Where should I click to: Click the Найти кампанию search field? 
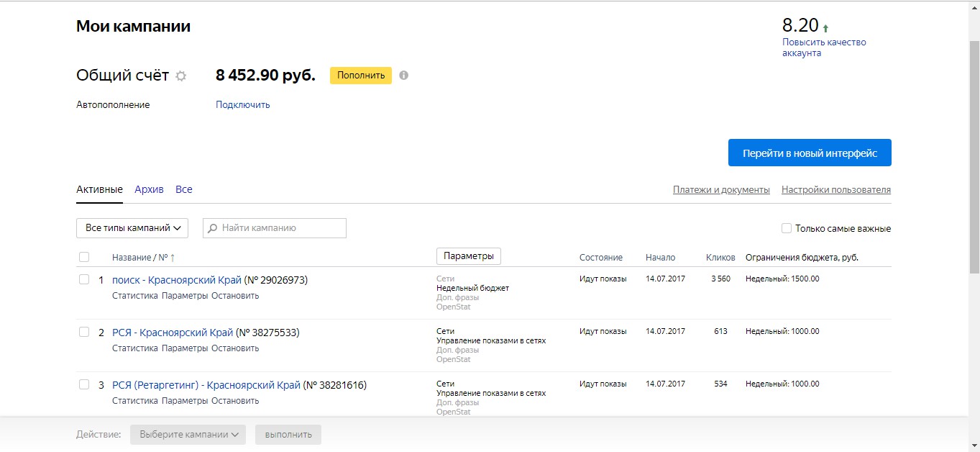(275, 228)
